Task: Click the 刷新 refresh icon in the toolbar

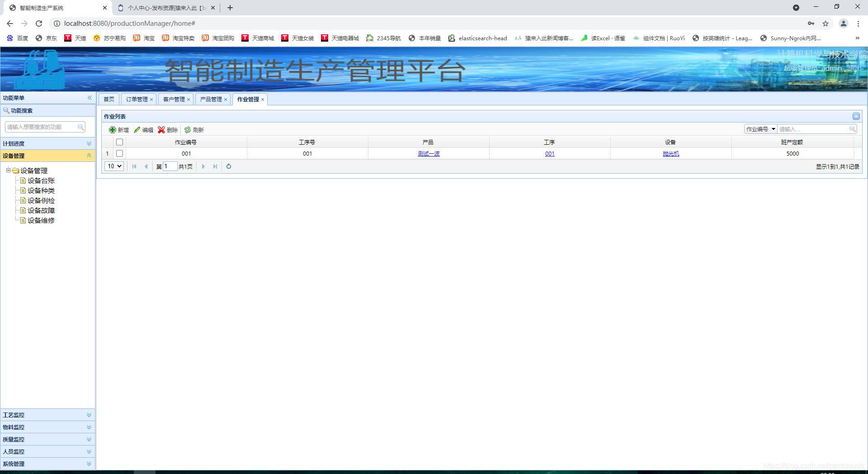Action: point(188,130)
